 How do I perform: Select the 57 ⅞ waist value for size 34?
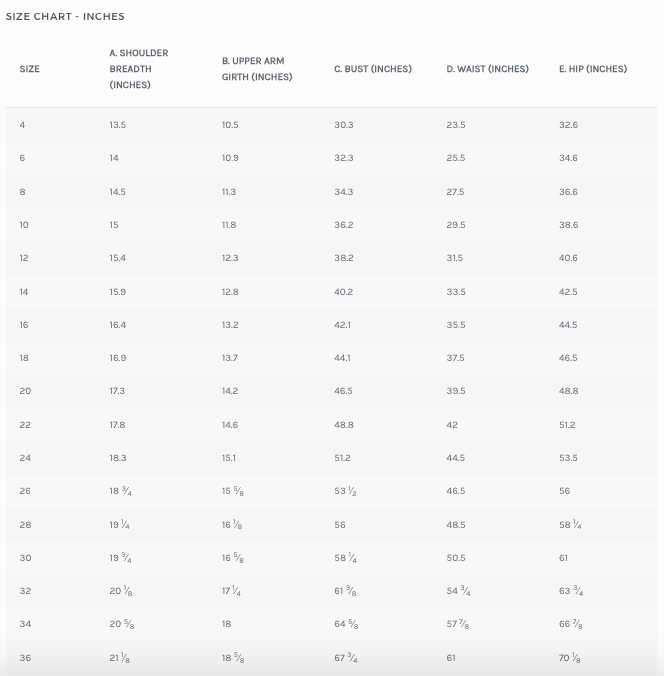(x=458, y=624)
